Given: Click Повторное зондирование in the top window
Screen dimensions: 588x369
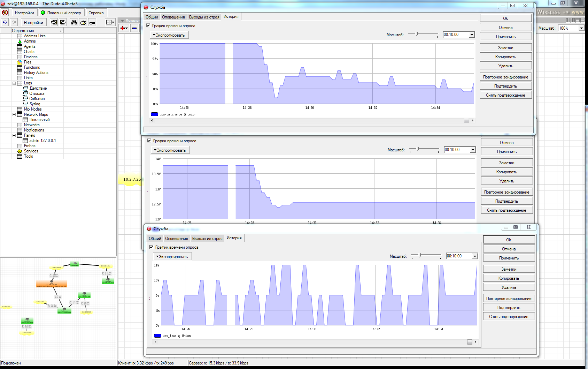Looking at the screenshot, I should tap(505, 77).
